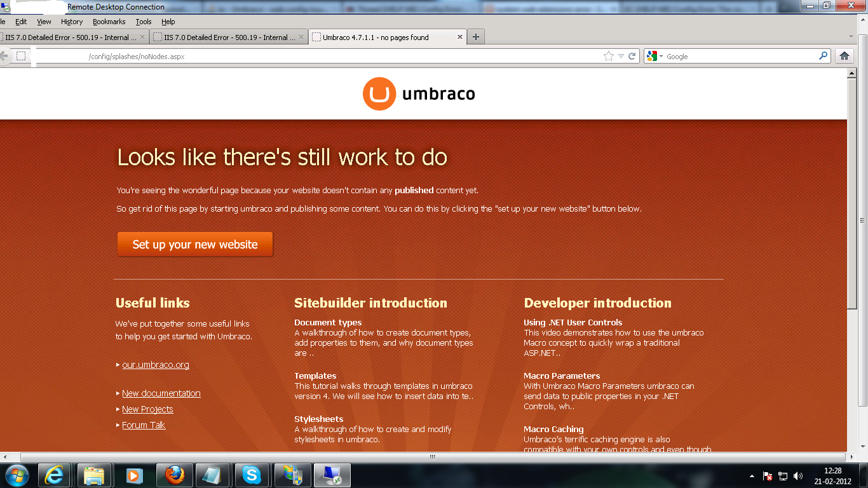Open the Stylesheets walkthrough heading

(x=318, y=419)
